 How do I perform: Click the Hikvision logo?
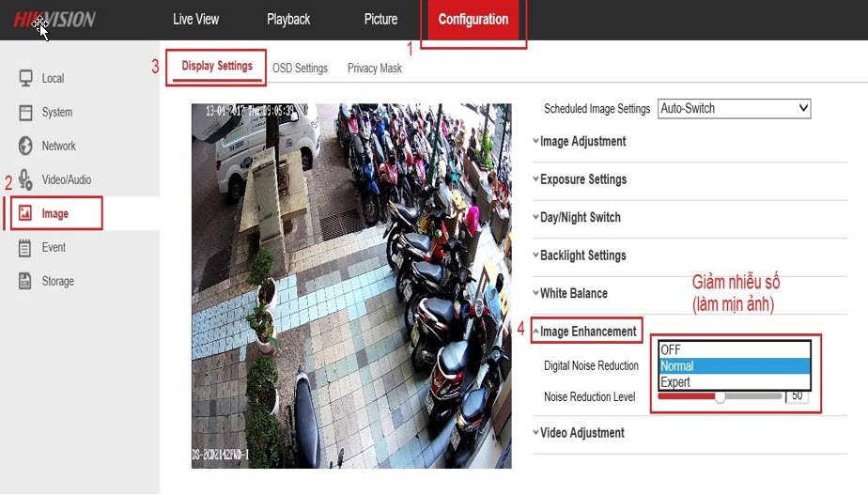[x=54, y=20]
